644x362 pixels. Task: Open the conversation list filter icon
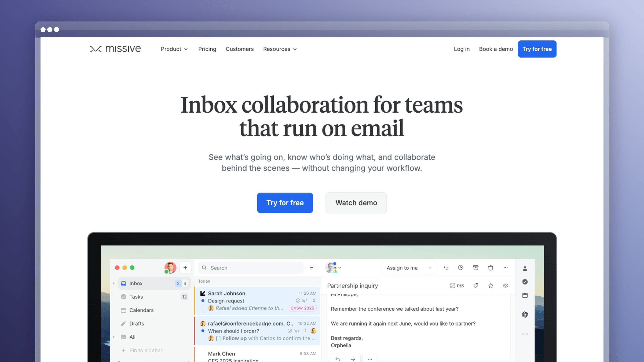[312, 268]
